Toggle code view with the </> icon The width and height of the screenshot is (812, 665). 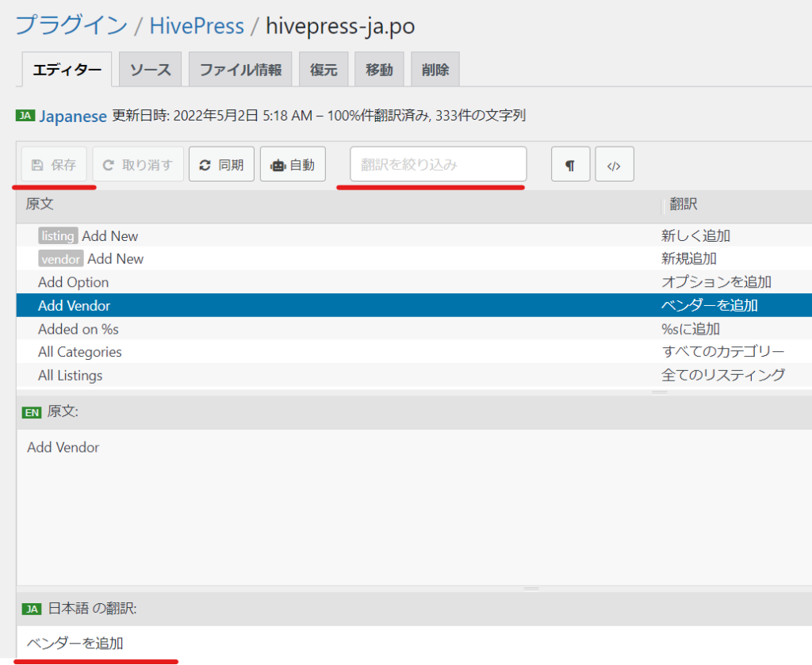(614, 165)
